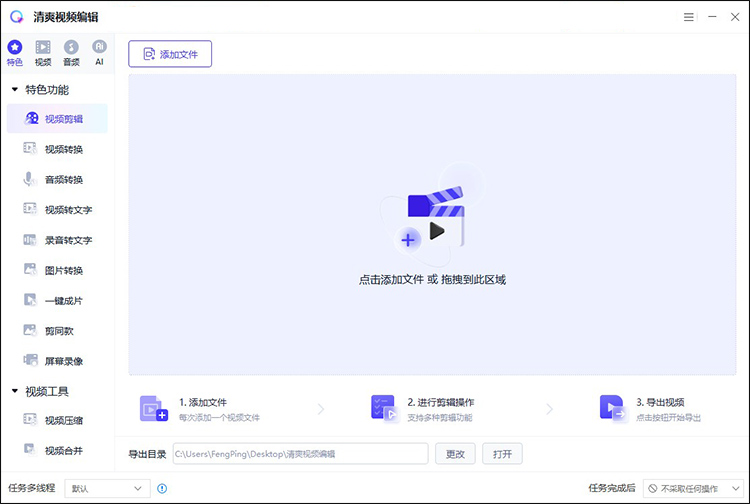Image resolution: width=750 pixels, height=504 pixels.
Task: Select 视频转文字 in sidebar
Action: coord(57,209)
